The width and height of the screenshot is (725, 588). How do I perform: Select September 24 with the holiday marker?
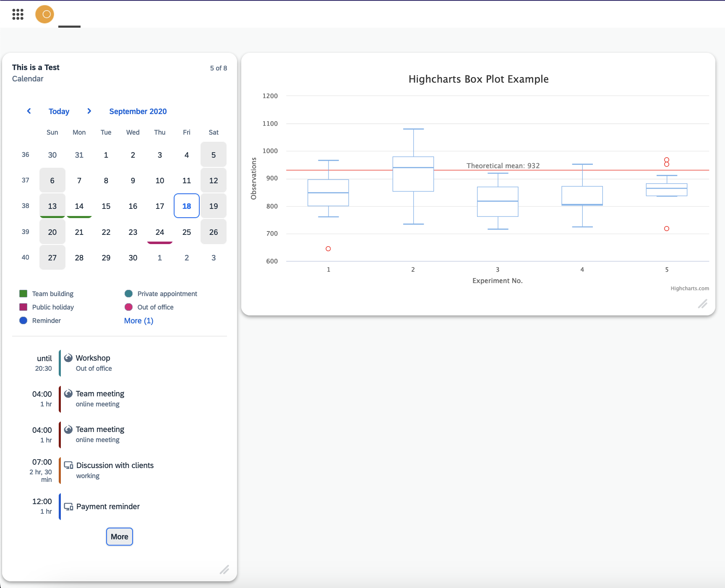160,232
